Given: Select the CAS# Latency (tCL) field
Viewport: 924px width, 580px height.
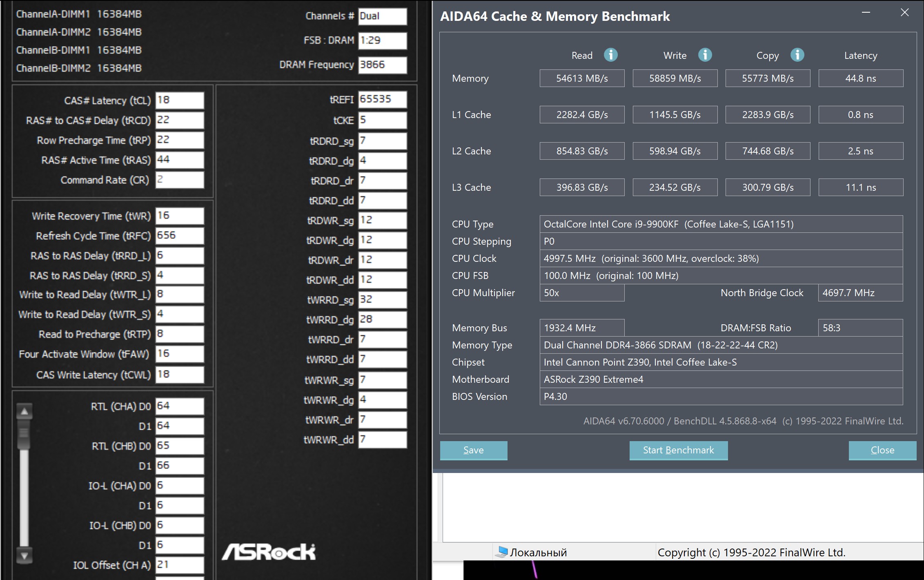Looking at the screenshot, I should [179, 100].
